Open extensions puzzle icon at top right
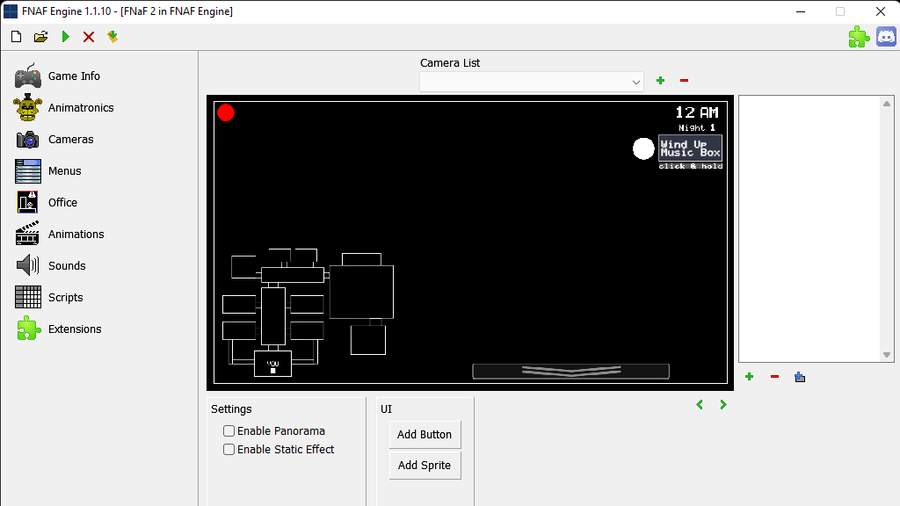This screenshot has width=900, height=506. click(859, 37)
